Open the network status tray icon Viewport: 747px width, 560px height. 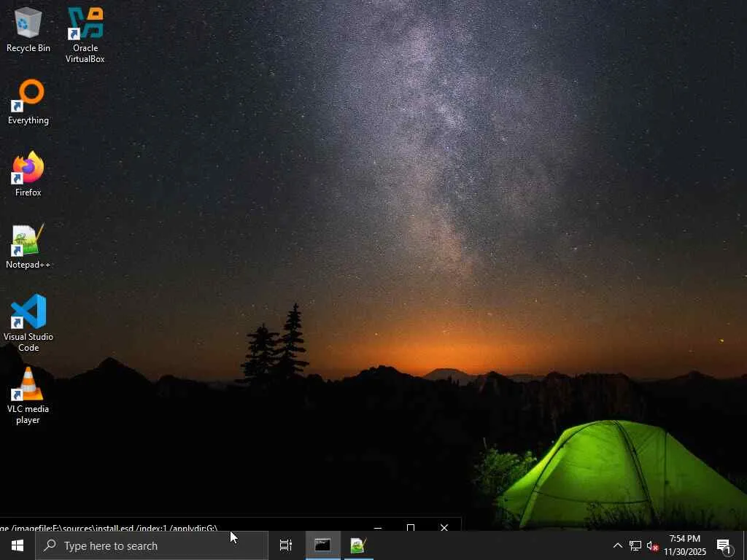pos(635,545)
